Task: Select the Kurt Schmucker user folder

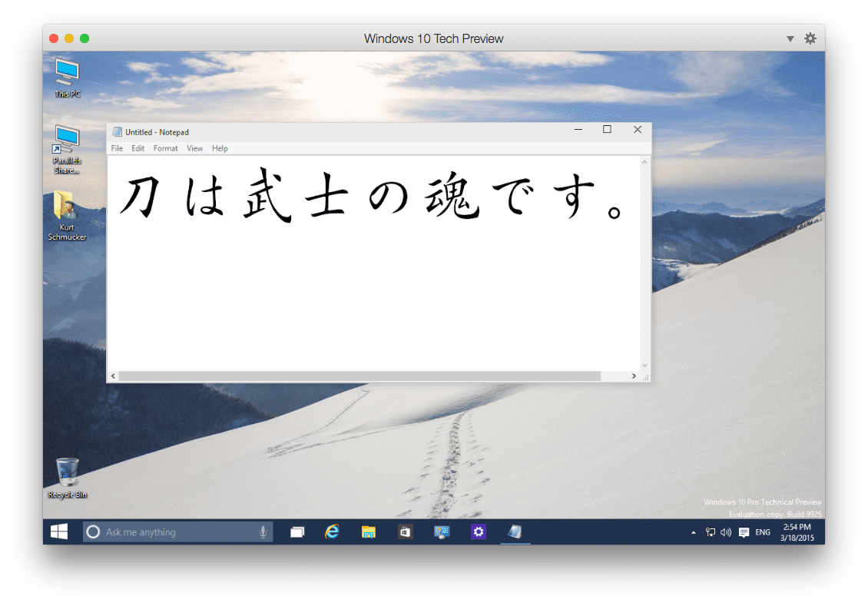Action: (67, 216)
